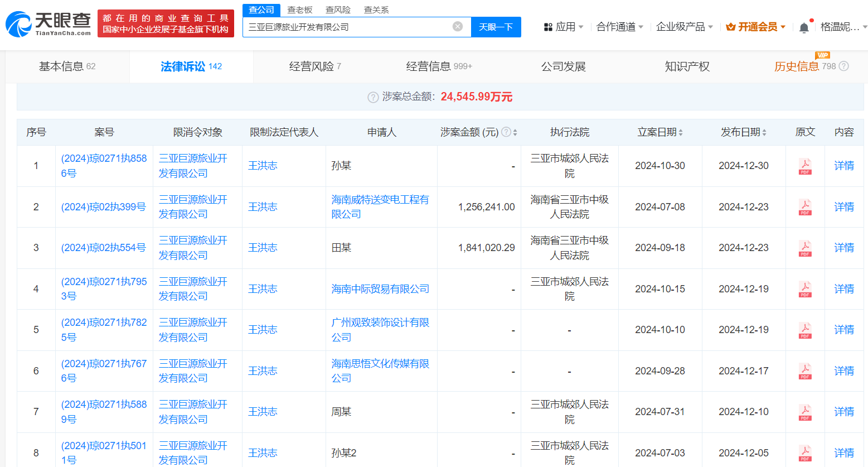Click the red promotional banner 都在用的商业查询工具

coord(166,23)
